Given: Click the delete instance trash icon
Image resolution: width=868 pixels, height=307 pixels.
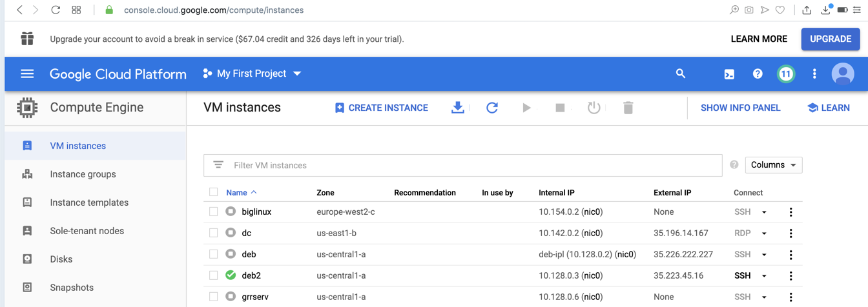Looking at the screenshot, I should tap(628, 108).
